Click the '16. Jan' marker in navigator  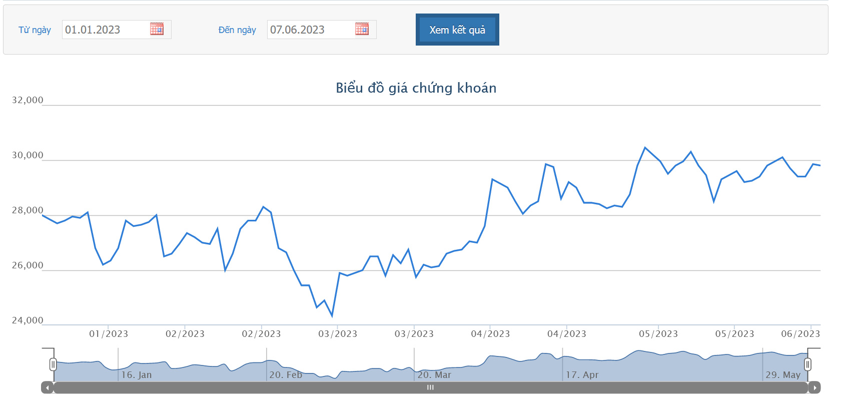point(136,374)
